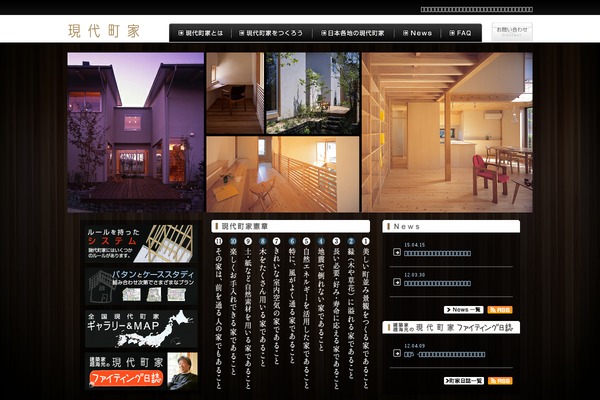Click the News 一覧 button
Image resolution: width=600 pixels, height=400 pixels.
[464, 310]
